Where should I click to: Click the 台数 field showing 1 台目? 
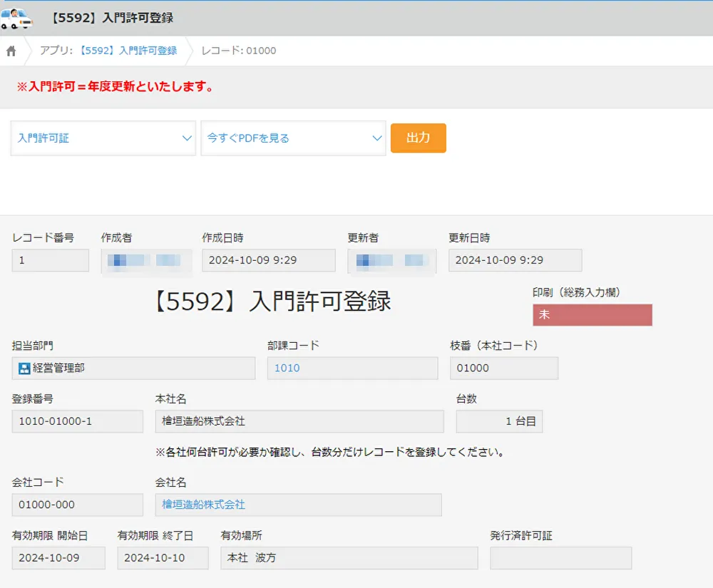click(x=499, y=421)
